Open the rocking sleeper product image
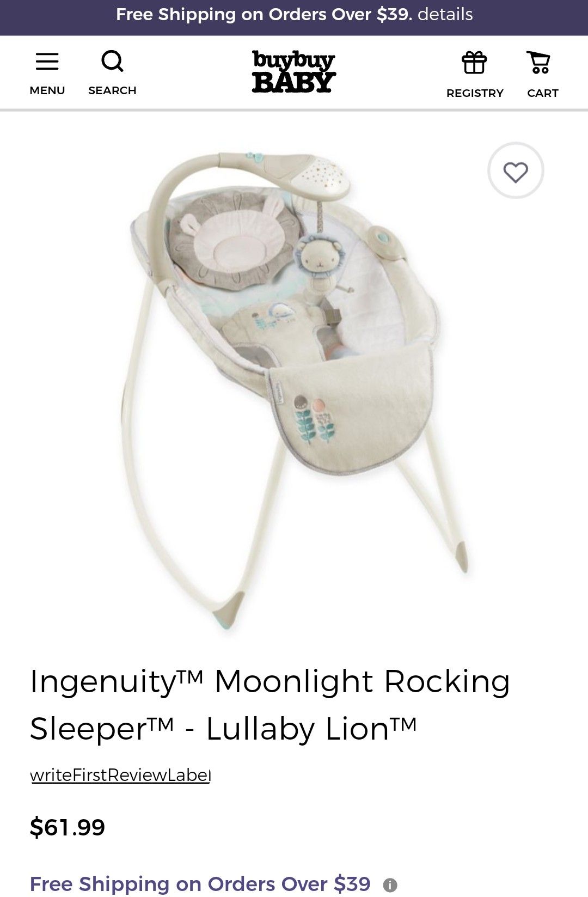The width and height of the screenshot is (588, 897). 294,389
